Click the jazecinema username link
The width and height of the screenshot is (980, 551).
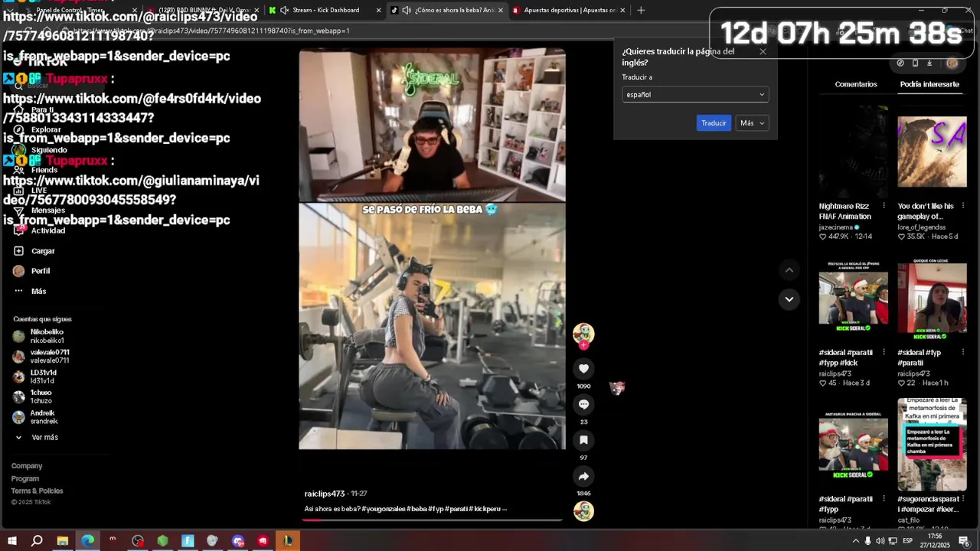pyautogui.click(x=836, y=227)
